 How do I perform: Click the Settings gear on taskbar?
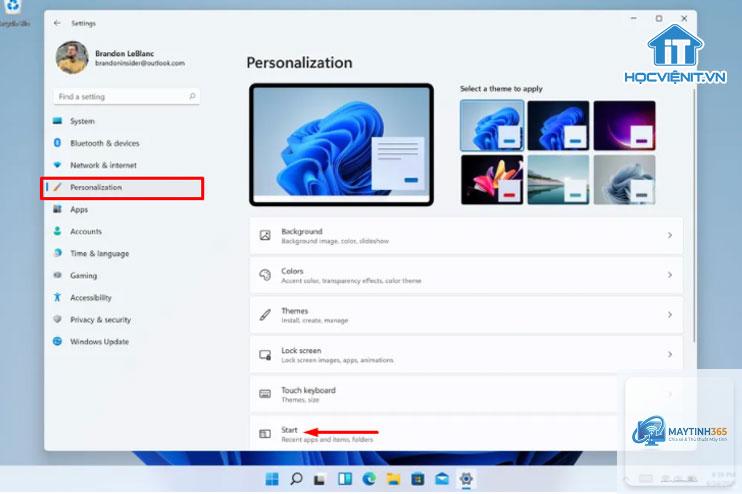pyautogui.click(x=466, y=479)
